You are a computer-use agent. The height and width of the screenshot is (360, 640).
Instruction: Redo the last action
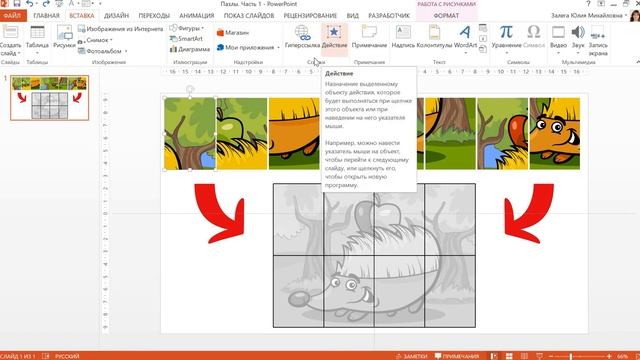click(x=46, y=4)
